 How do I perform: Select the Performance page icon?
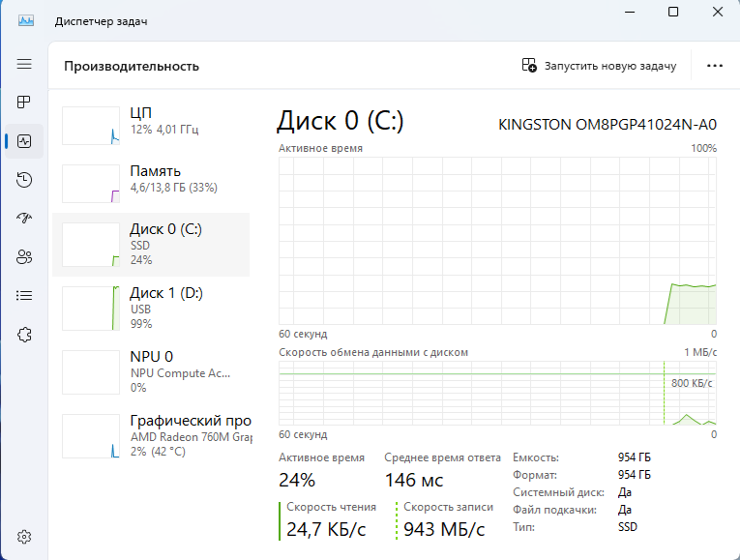[24, 140]
